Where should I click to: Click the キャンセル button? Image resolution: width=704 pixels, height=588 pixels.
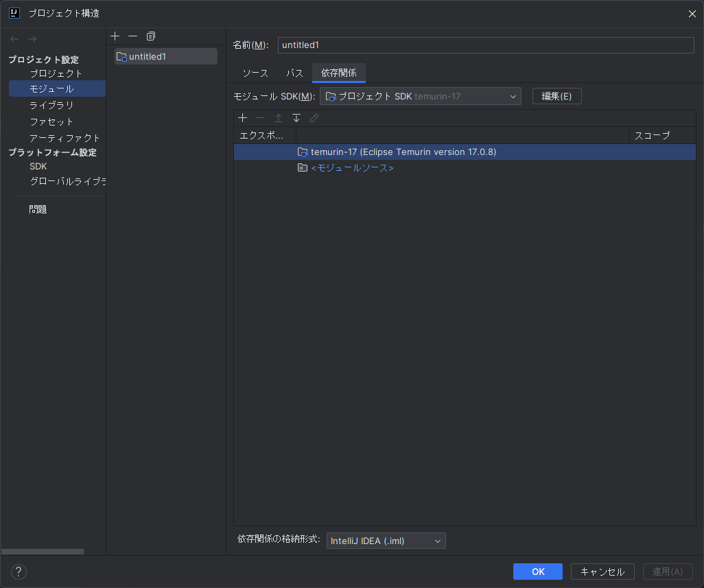click(x=602, y=572)
